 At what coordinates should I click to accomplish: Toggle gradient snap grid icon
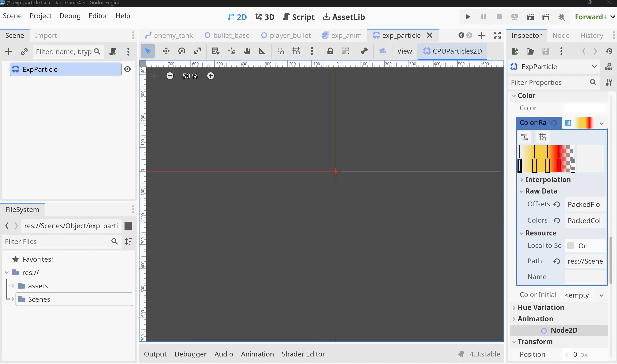pyautogui.click(x=542, y=137)
